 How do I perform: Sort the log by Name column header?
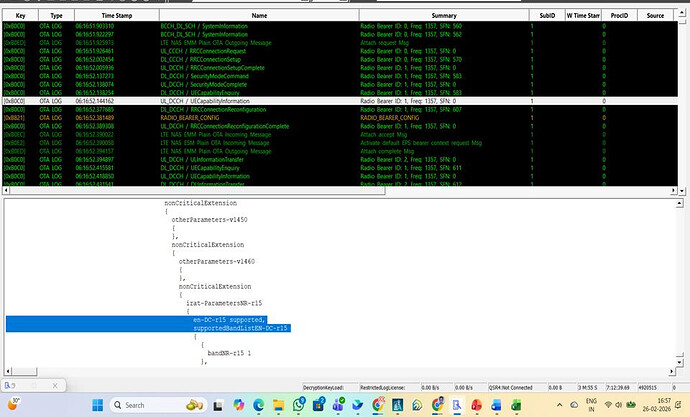(259, 15)
